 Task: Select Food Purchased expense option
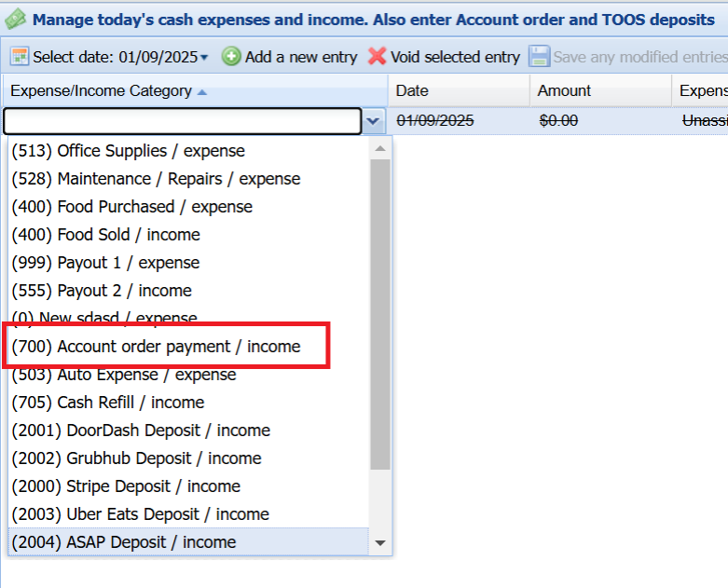click(x=131, y=207)
